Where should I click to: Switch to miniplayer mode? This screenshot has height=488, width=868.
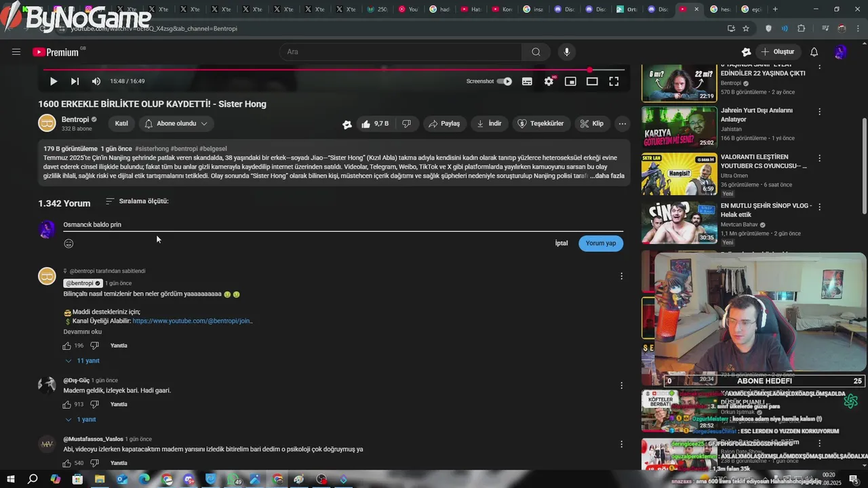coord(570,81)
